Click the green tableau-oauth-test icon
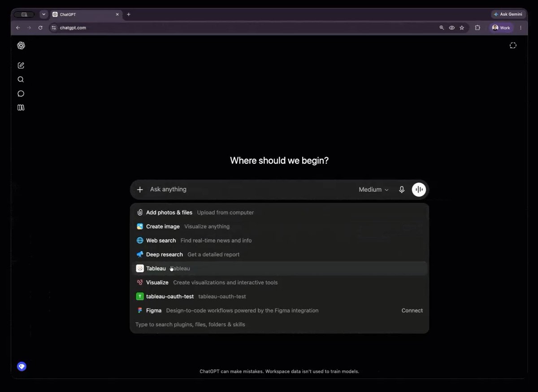This screenshot has height=392, width=538. coord(140,296)
